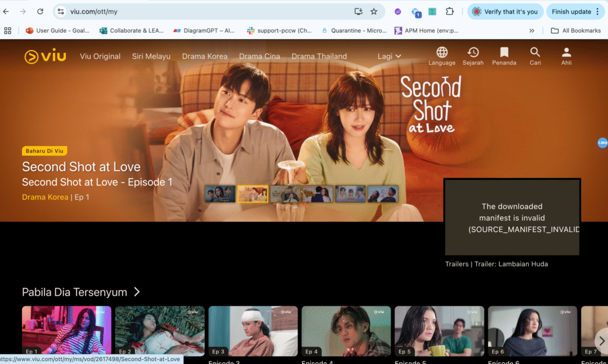Open Drama Cina menu
The height and width of the screenshot is (364, 608).
tap(259, 56)
